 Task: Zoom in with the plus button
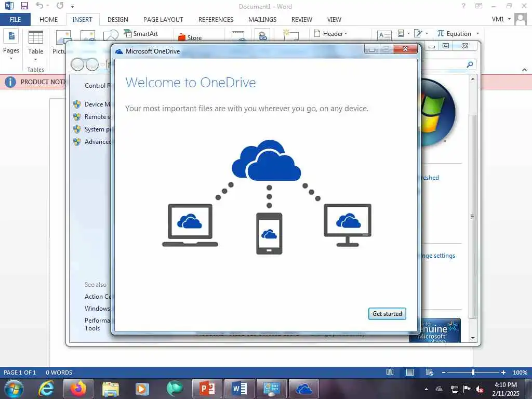point(503,373)
